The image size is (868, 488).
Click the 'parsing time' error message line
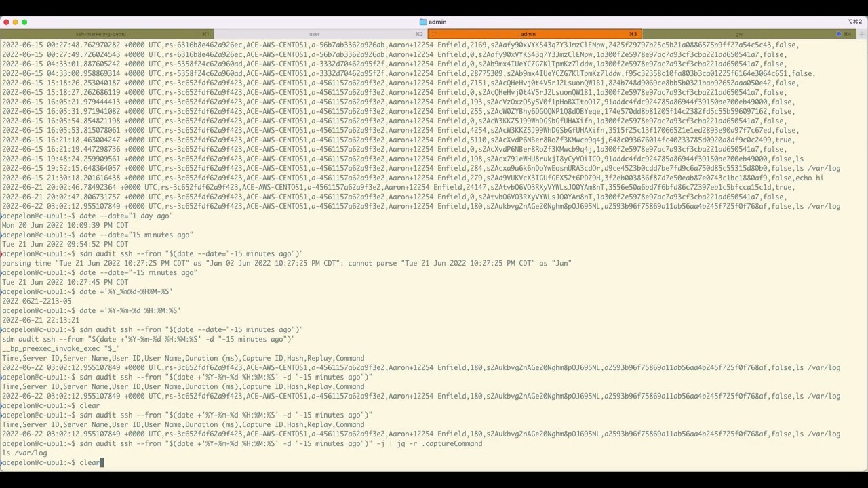coord(286,263)
